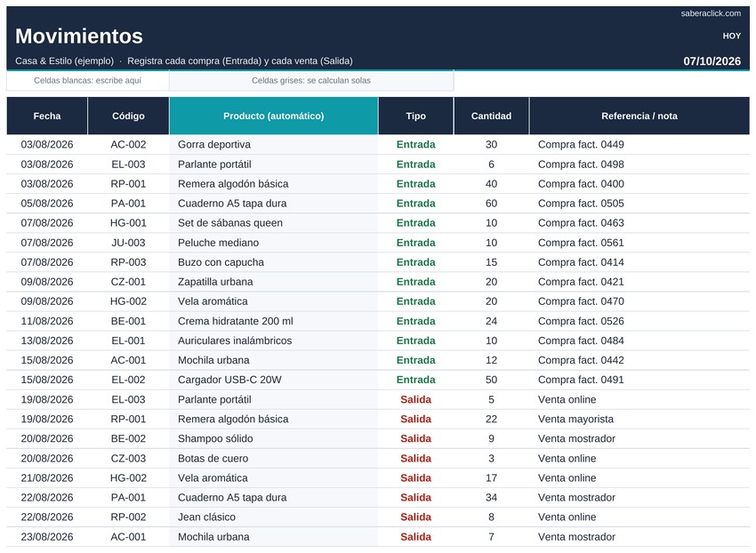Select the Crema hidratante 200 ml cell
The image size is (756, 553).
(x=273, y=321)
